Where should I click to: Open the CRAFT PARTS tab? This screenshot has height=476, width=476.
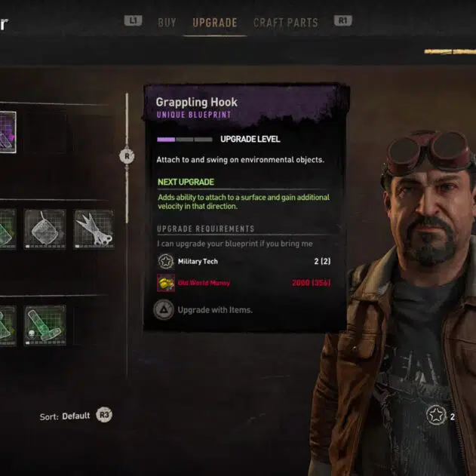pos(286,23)
